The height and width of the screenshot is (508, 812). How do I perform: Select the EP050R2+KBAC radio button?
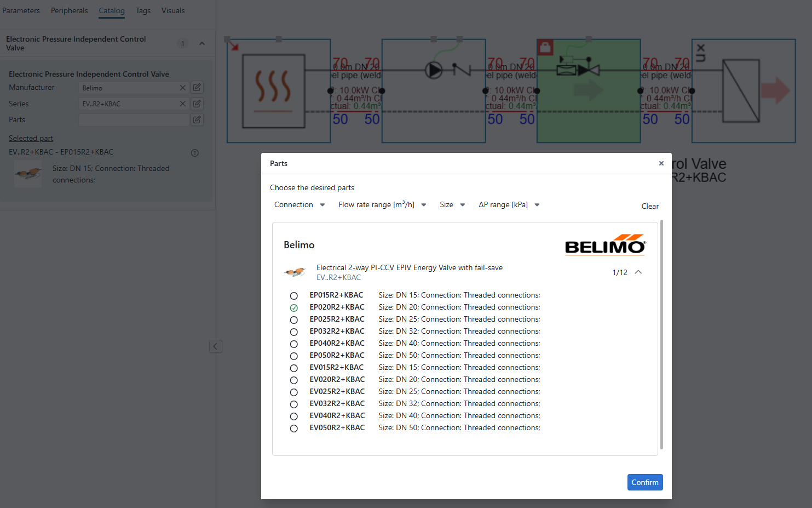(294, 356)
